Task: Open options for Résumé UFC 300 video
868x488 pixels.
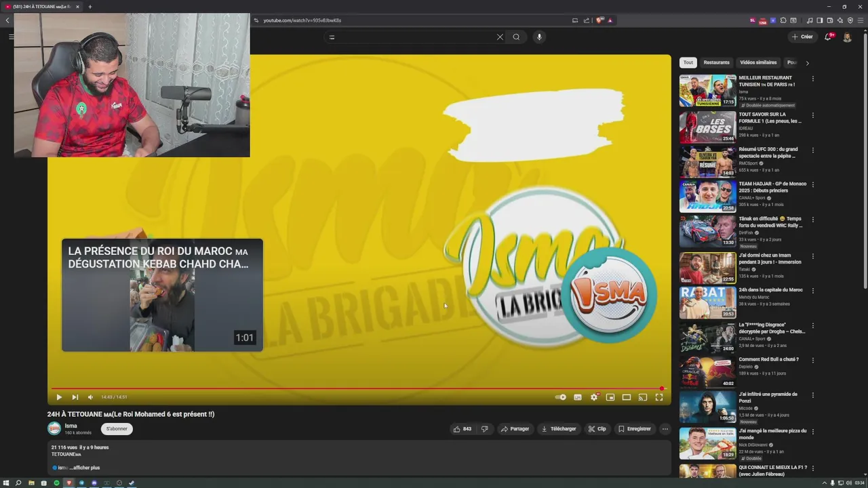Action: (812, 150)
